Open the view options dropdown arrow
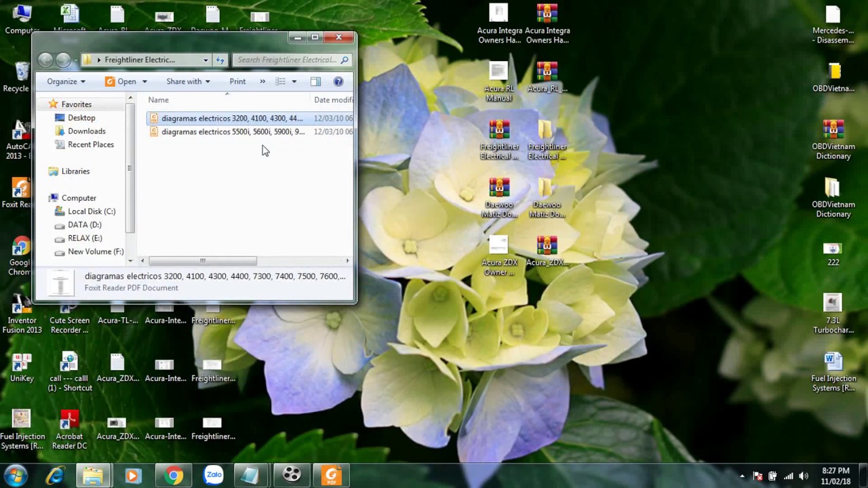868x488 pixels. click(294, 81)
